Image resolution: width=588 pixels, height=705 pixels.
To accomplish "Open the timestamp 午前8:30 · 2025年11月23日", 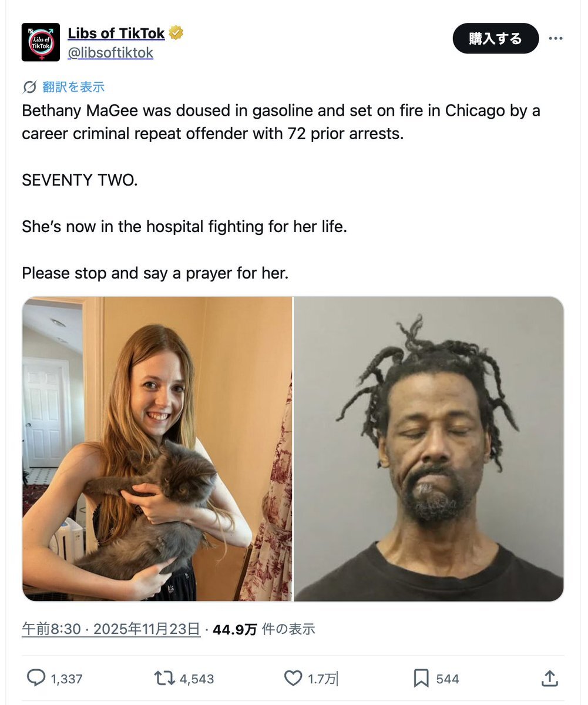I will point(111,629).
